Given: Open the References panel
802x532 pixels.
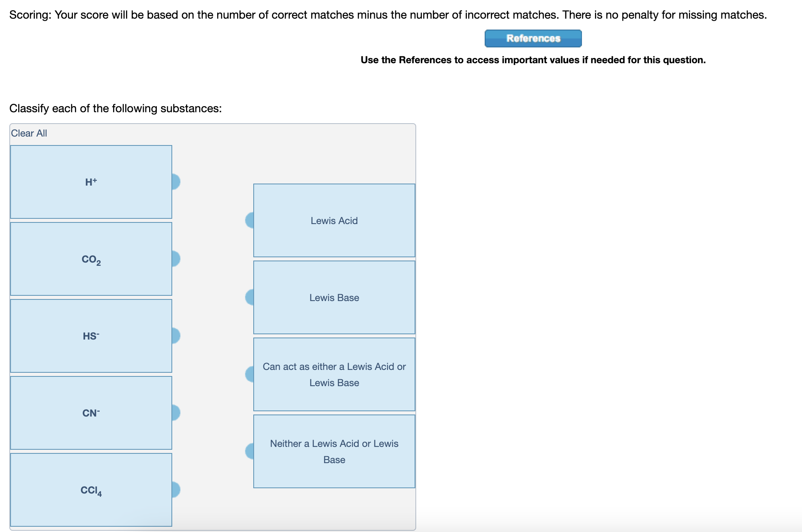Looking at the screenshot, I should (x=533, y=38).
